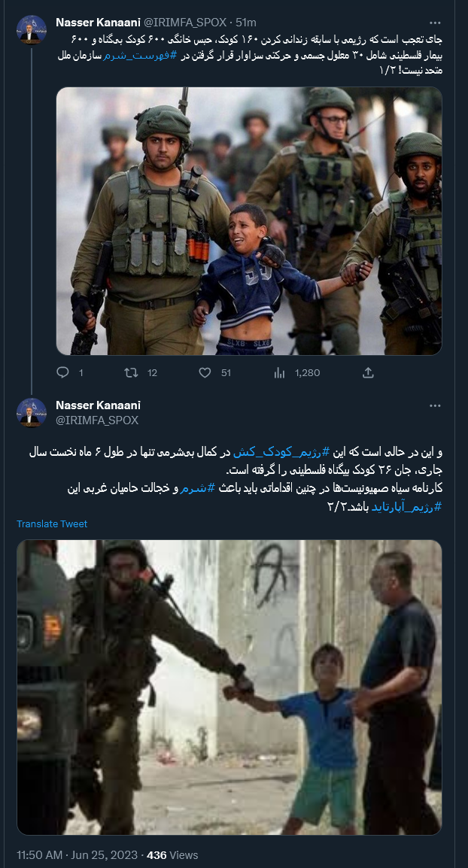Image resolution: width=468 pixels, height=868 pixels.
Task: Click Nasser Kanaani avatar on second tweet
Action: tap(32, 412)
